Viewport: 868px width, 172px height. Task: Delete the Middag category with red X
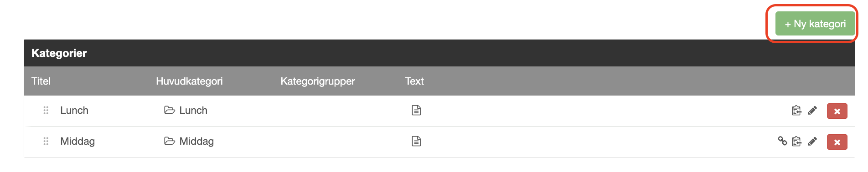coord(837,142)
